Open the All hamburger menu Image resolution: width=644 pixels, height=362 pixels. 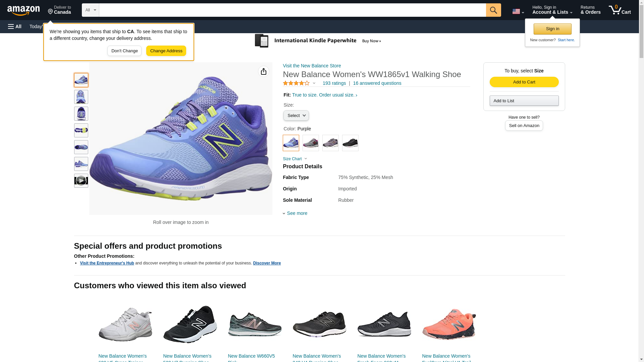point(15,26)
